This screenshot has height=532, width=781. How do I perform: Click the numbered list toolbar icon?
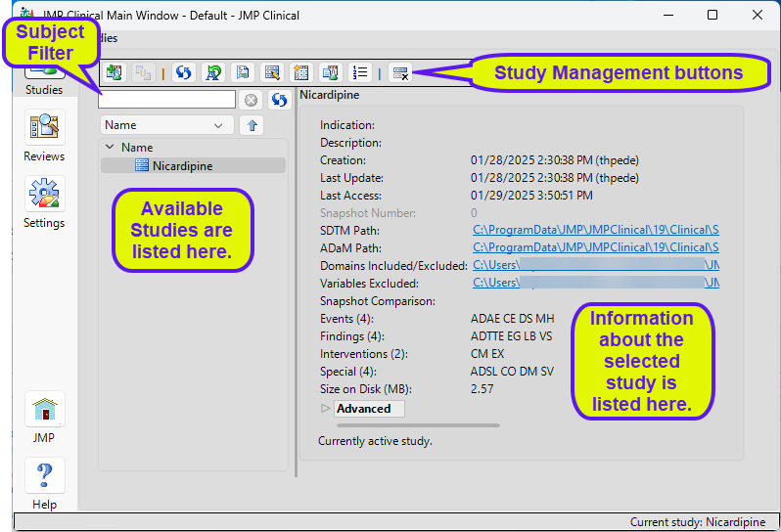pyautogui.click(x=360, y=72)
